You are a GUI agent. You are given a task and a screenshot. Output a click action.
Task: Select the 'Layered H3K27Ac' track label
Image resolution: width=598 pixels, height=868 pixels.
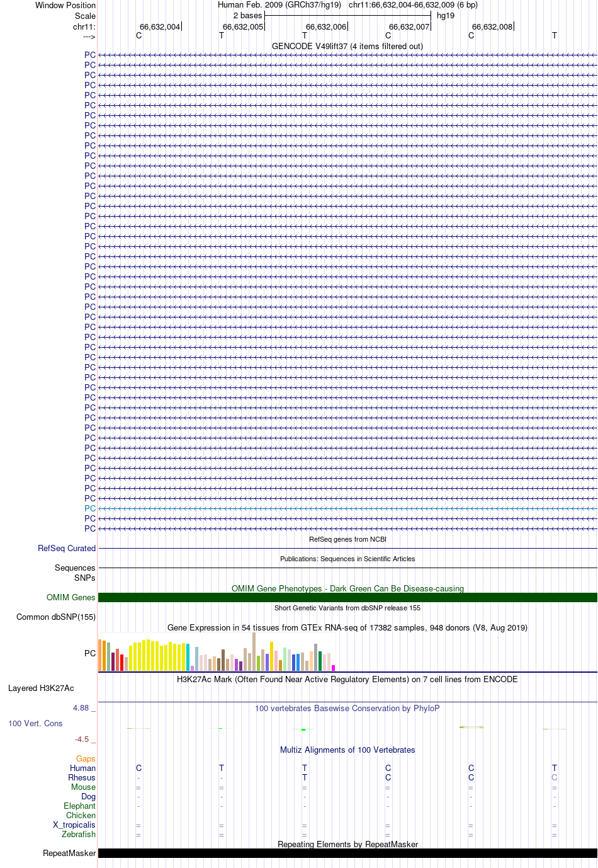(41, 688)
